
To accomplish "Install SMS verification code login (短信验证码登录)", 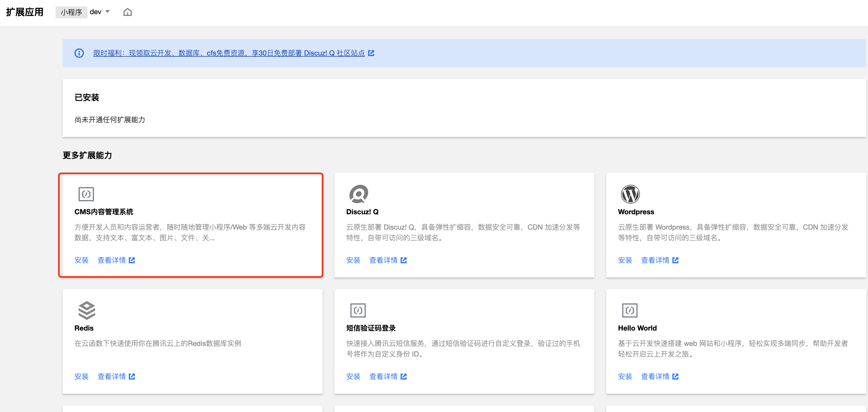I will 353,376.
